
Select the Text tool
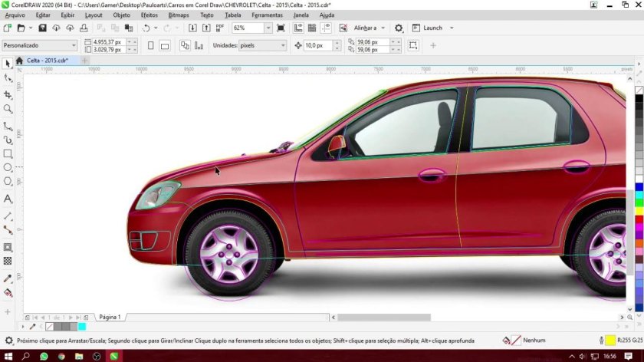8,199
